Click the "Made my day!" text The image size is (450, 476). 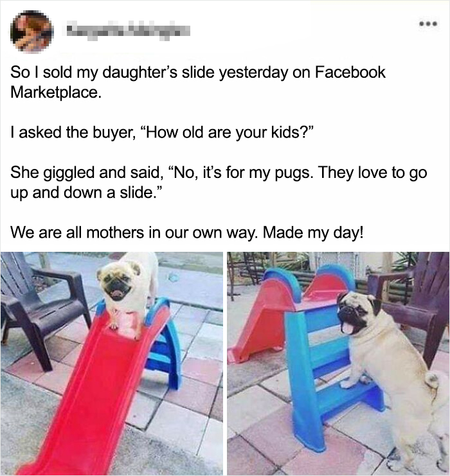click(x=313, y=233)
